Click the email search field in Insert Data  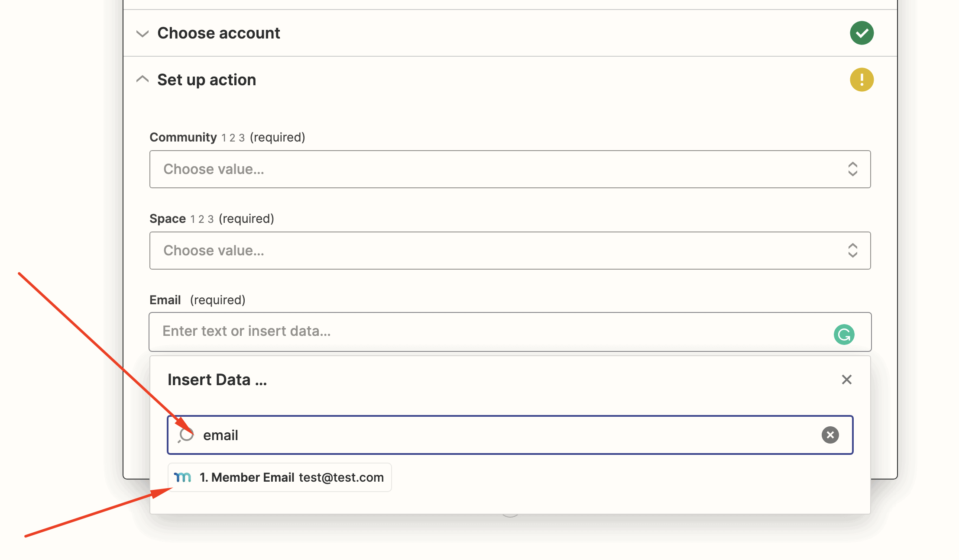pyautogui.click(x=510, y=435)
